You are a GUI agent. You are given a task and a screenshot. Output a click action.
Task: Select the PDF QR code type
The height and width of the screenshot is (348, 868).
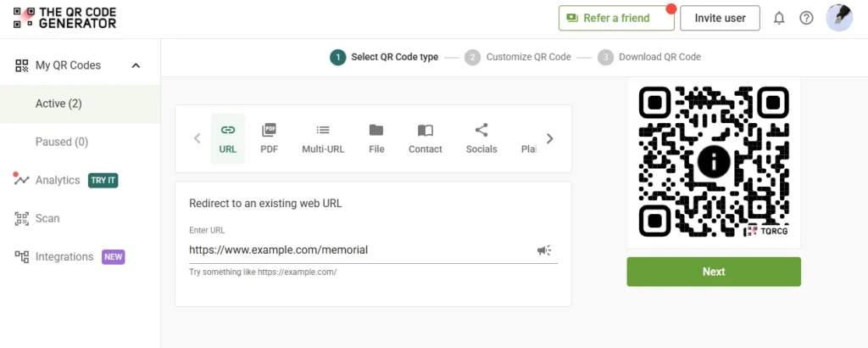[269, 138]
